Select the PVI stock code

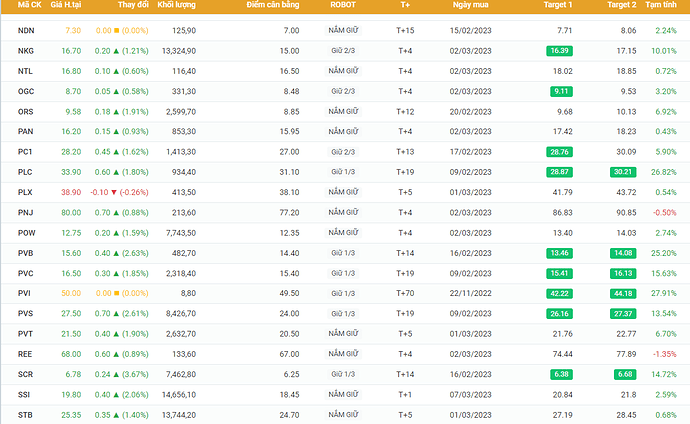point(24,293)
